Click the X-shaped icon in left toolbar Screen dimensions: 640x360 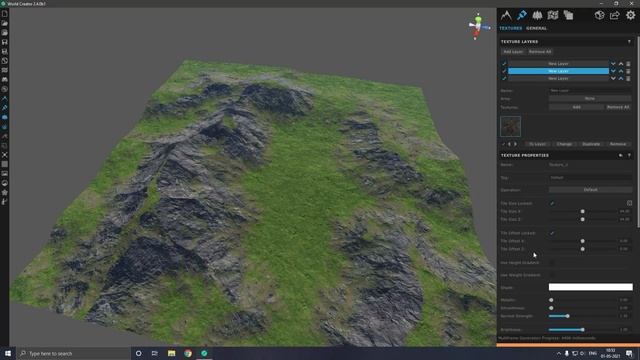4,155
